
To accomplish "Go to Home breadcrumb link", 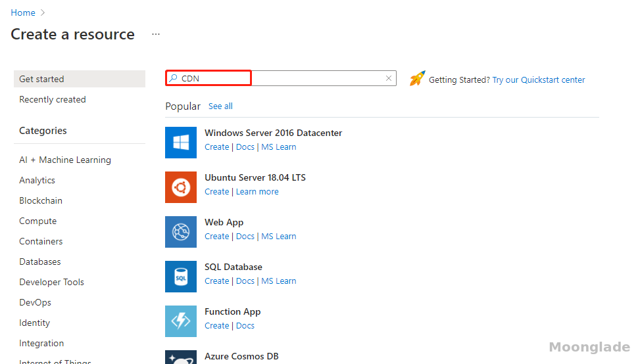I will [x=23, y=12].
